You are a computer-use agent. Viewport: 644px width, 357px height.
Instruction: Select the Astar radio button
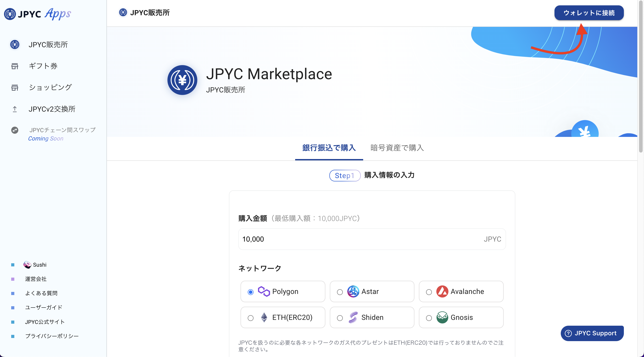[340, 292]
